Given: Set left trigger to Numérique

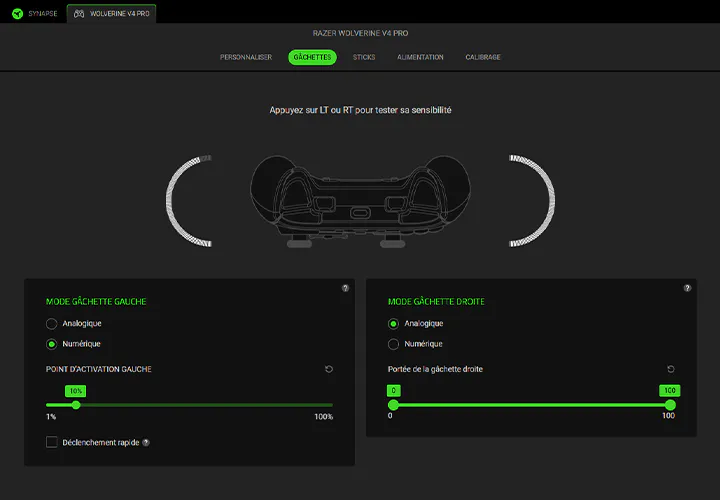Looking at the screenshot, I should tap(51, 344).
